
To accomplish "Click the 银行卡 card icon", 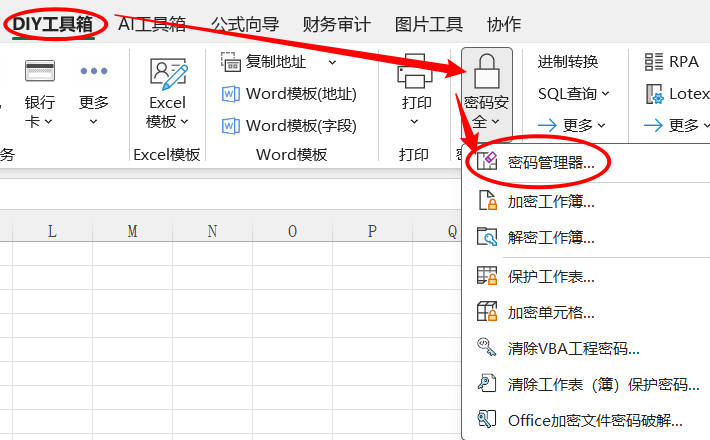I will 40,71.
